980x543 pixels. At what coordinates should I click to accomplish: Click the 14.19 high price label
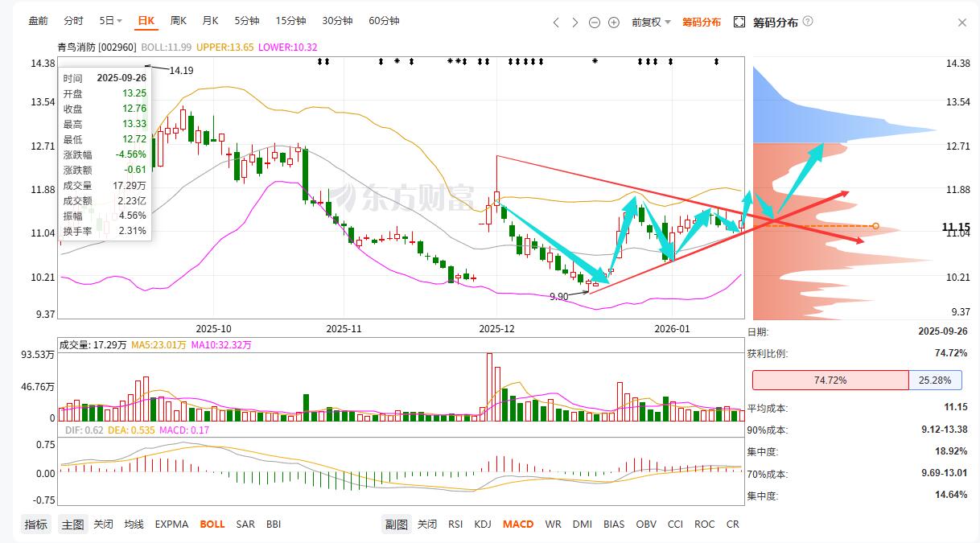click(181, 71)
